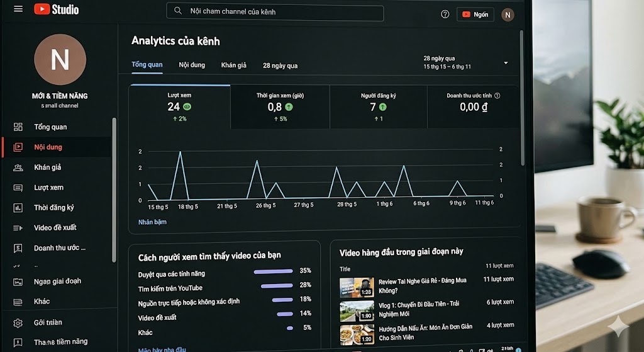This screenshot has width=644, height=352.
Task: Click the chart peak near 18 thg 5
Action: (180, 152)
